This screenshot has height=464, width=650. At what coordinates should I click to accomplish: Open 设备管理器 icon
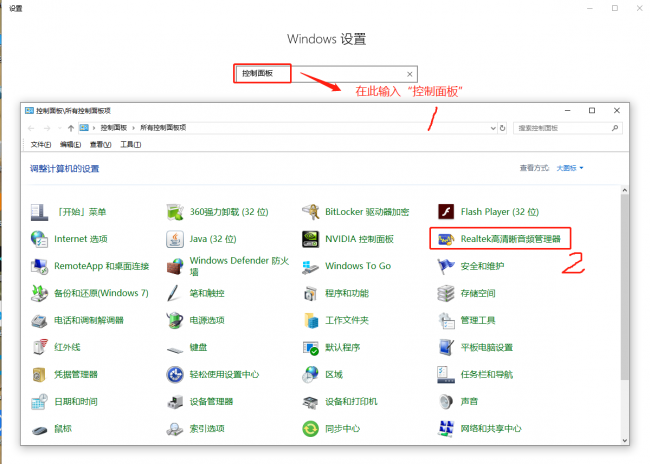tap(175, 402)
